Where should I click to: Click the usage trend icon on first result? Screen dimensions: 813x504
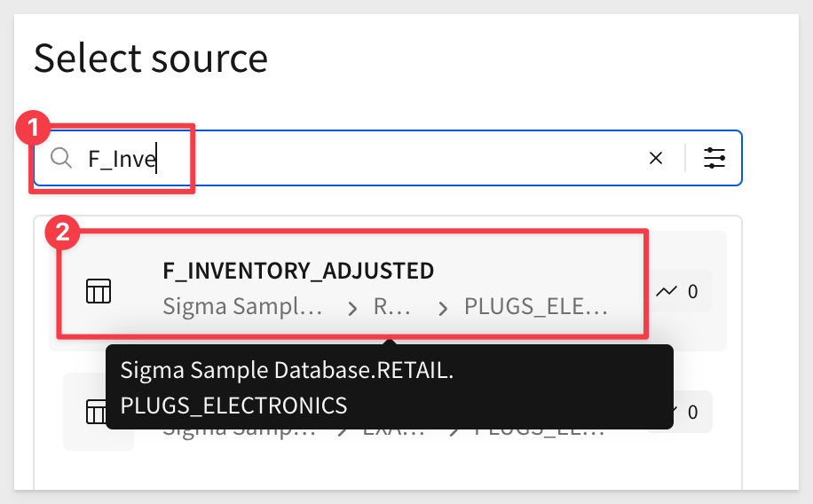tap(667, 291)
